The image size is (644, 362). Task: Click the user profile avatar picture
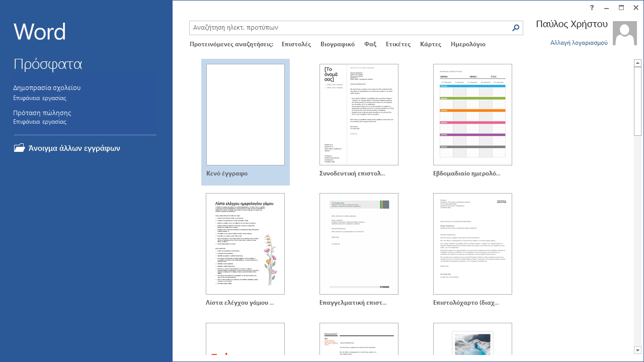pos(624,34)
